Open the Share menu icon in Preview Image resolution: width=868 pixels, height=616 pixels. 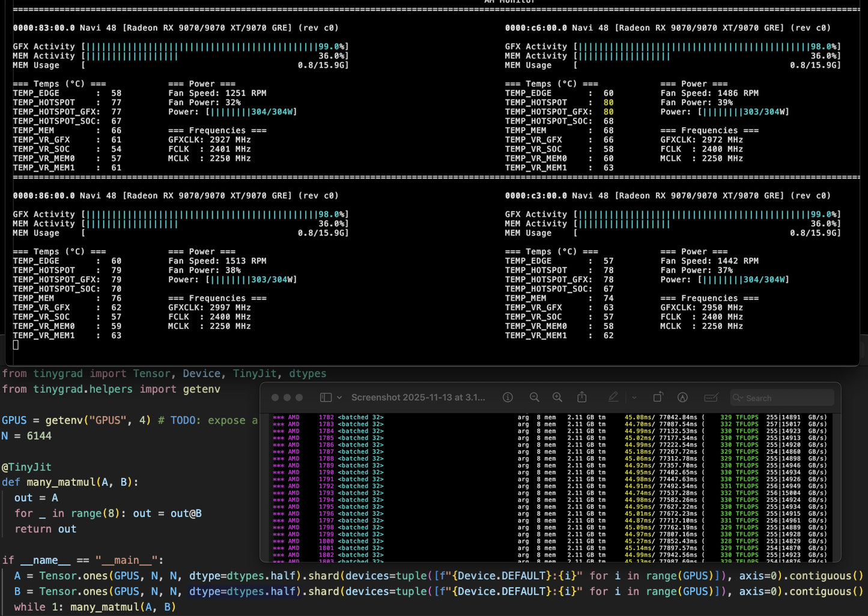(x=581, y=397)
